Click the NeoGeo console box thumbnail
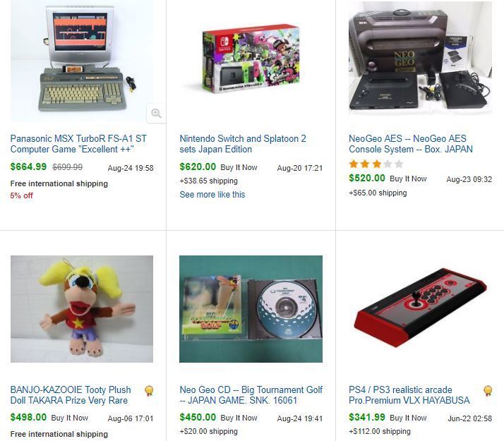The height and width of the screenshot is (441, 504). pyautogui.click(x=421, y=58)
